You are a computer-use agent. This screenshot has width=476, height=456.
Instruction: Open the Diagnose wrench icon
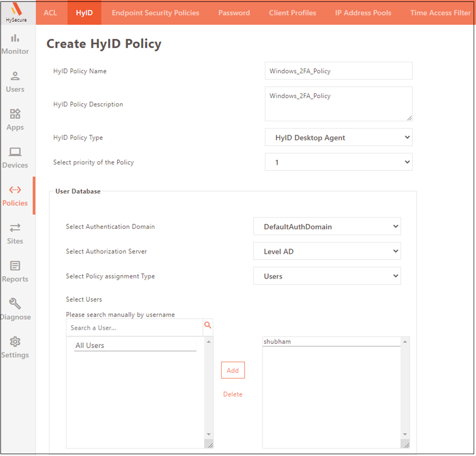15,303
